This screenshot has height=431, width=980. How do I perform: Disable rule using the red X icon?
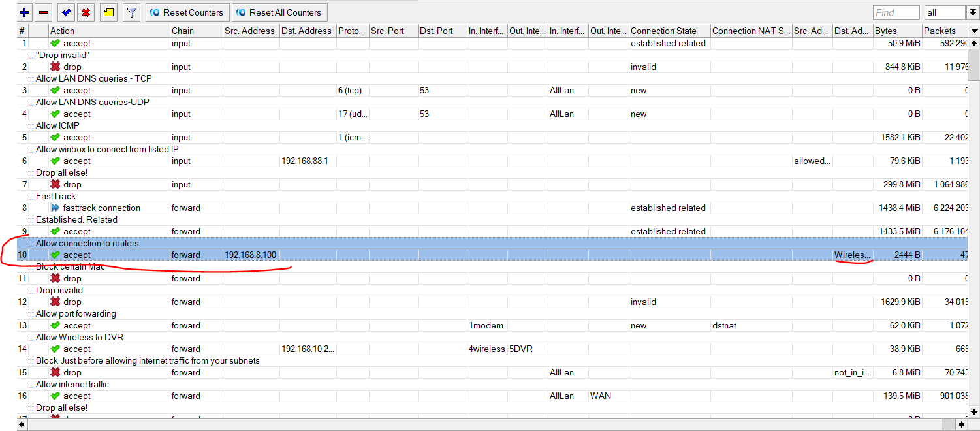click(x=85, y=12)
